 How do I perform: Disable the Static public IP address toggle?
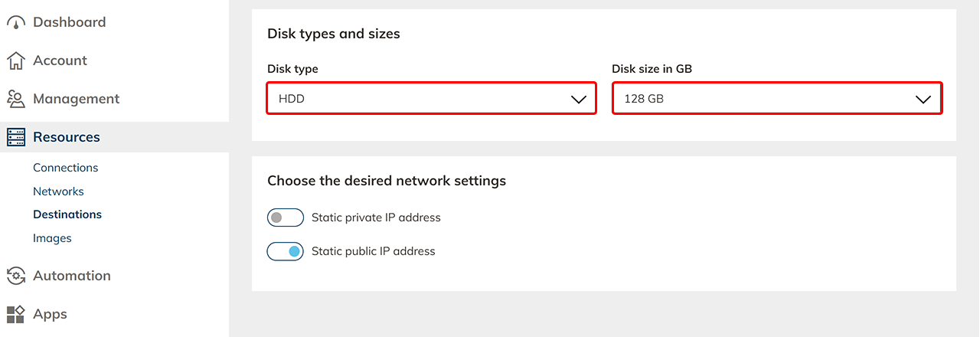285,251
